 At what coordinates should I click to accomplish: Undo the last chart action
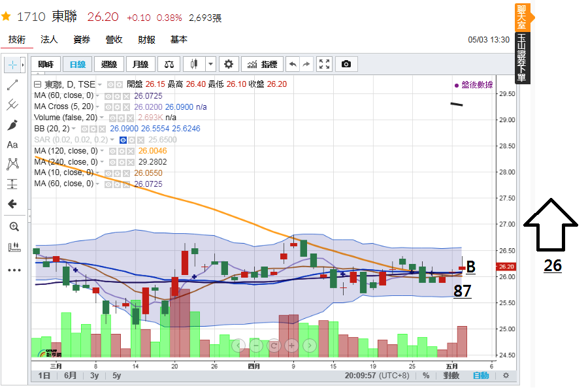point(293,64)
